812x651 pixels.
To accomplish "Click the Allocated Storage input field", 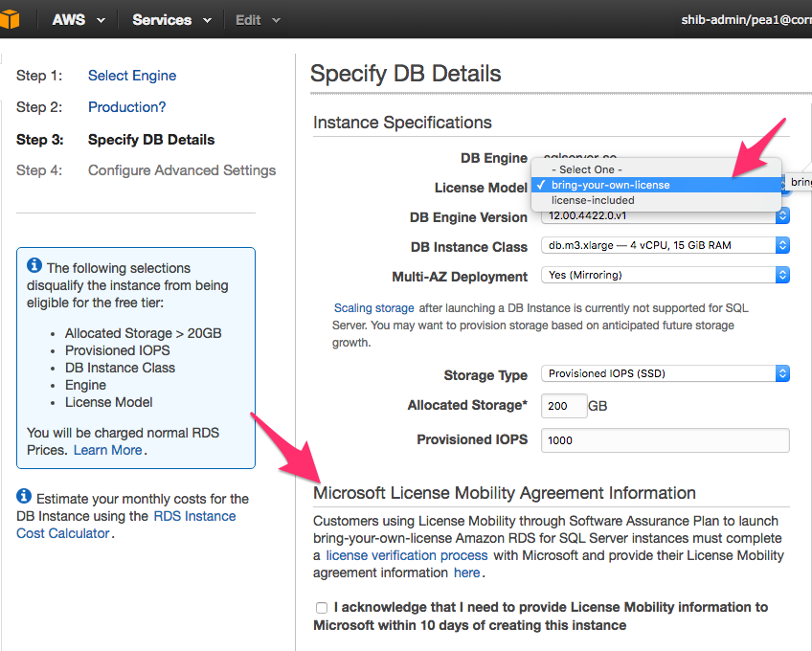I will click(x=564, y=406).
